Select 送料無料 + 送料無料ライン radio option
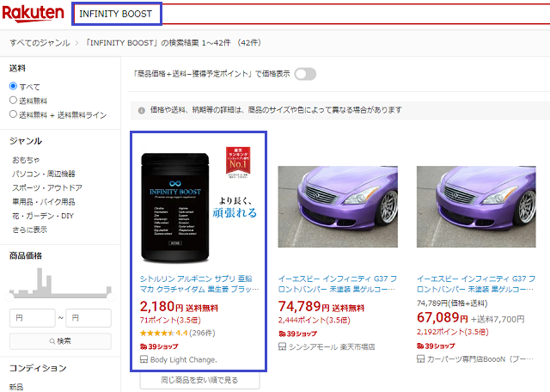This screenshot has height=392, width=550. [14, 114]
